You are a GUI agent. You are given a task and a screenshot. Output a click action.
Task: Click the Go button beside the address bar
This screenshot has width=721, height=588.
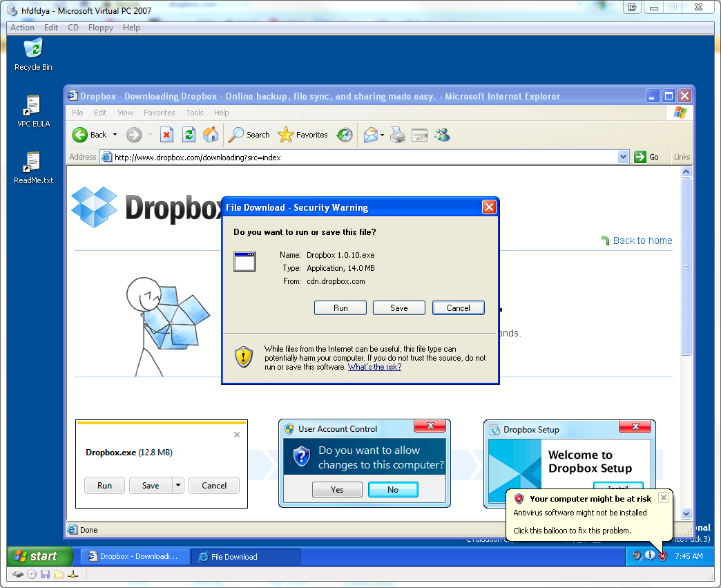click(646, 157)
